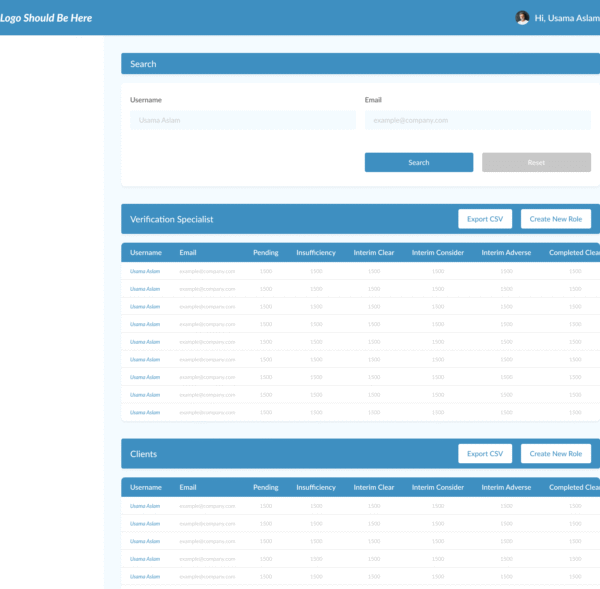Click Interim Adverse header in Clients table
Screen dimensions: 600x589
tap(506, 488)
